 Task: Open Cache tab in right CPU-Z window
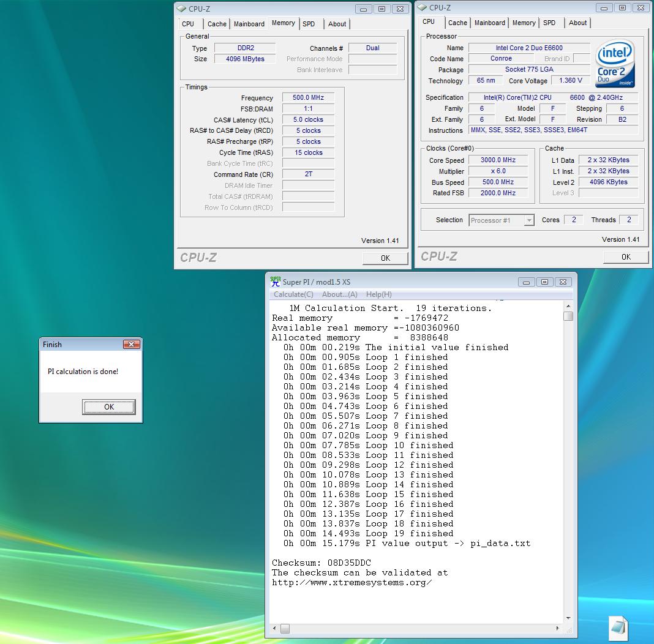(457, 23)
